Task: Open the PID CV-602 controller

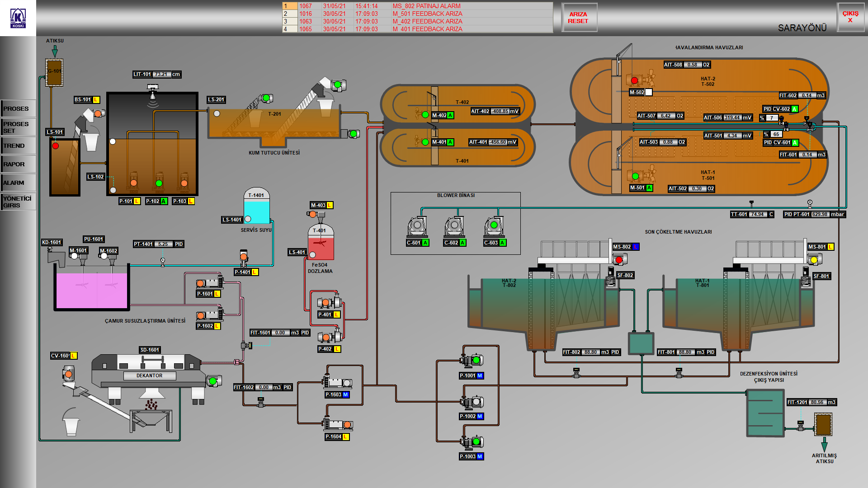Action: tap(776, 109)
